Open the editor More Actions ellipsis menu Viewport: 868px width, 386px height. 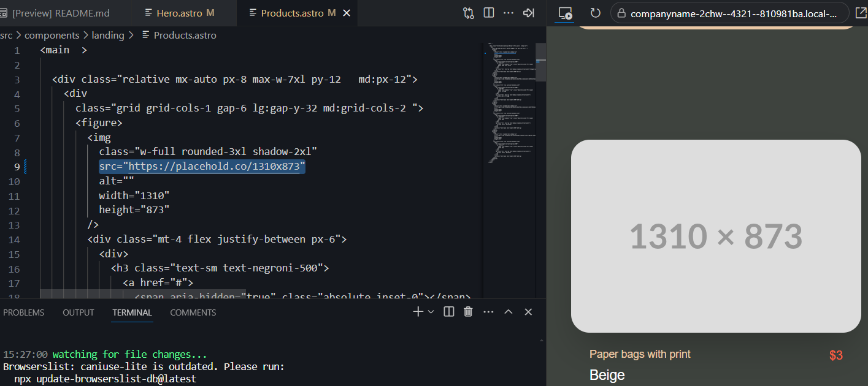pyautogui.click(x=509, y=13)
